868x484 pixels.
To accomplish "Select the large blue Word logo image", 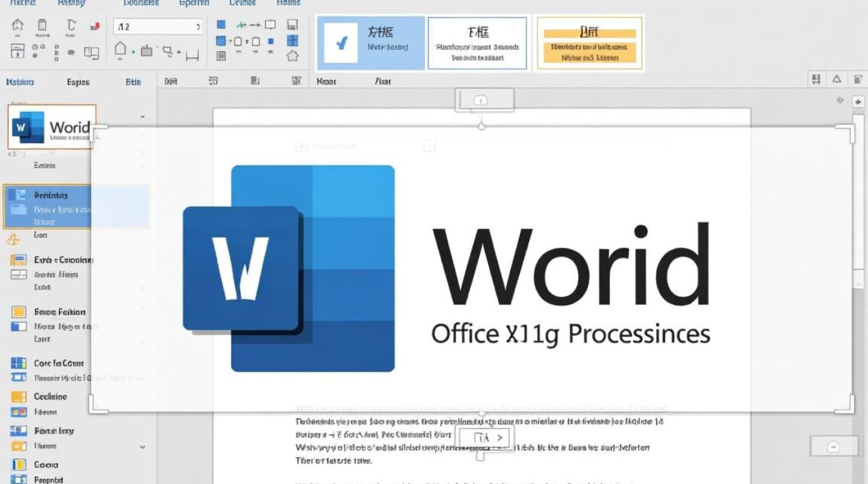I will (289, 268).
